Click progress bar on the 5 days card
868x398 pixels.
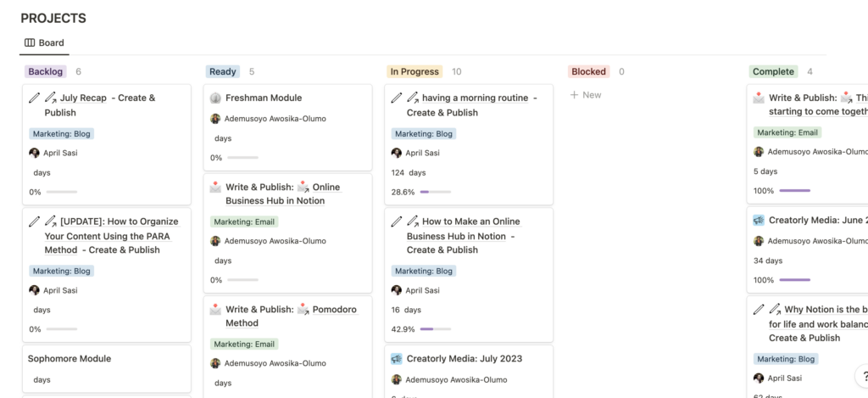click(795, 191)
